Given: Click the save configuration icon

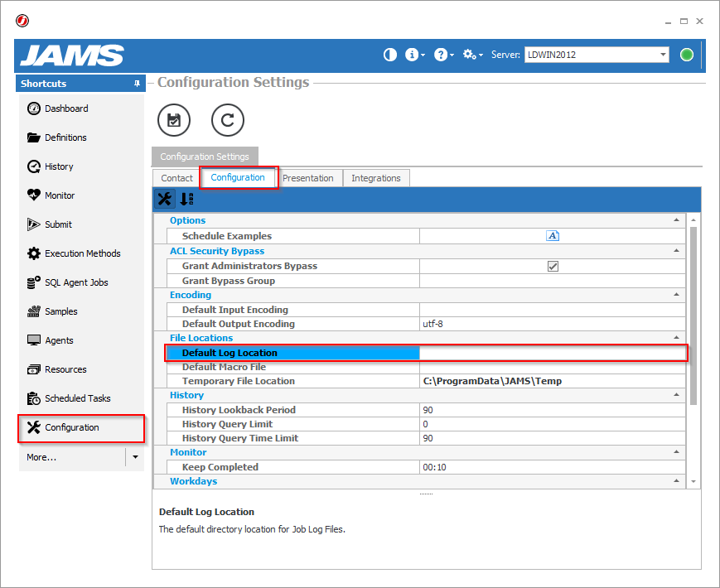Looking at the screenshot, I should (x=173, y=120).
